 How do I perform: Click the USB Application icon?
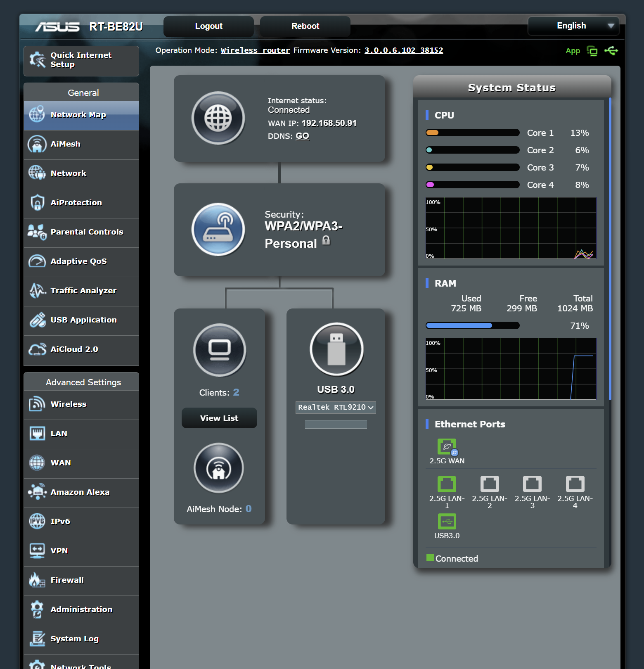point(37,320)
